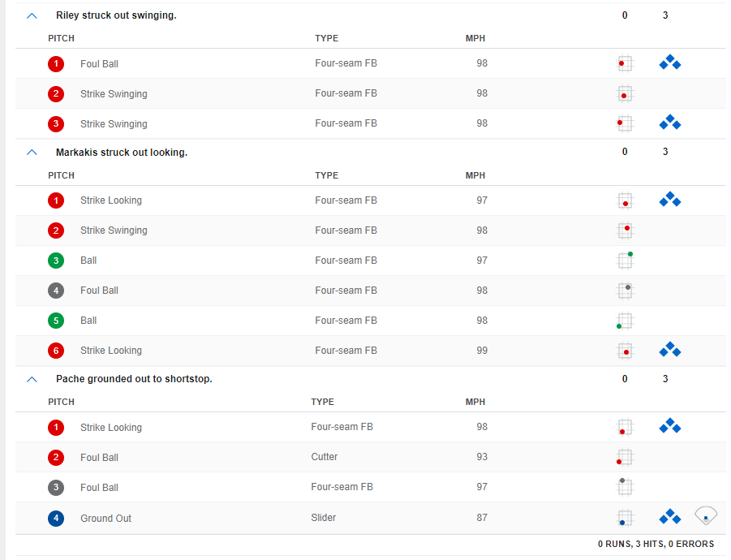
Task: Click the strike zone icon for Riley's first pitch
Action: 624,63
